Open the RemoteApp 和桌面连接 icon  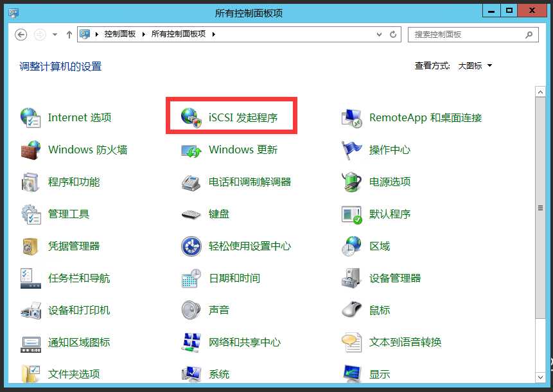pyautogui.click(x=351, y=118)
